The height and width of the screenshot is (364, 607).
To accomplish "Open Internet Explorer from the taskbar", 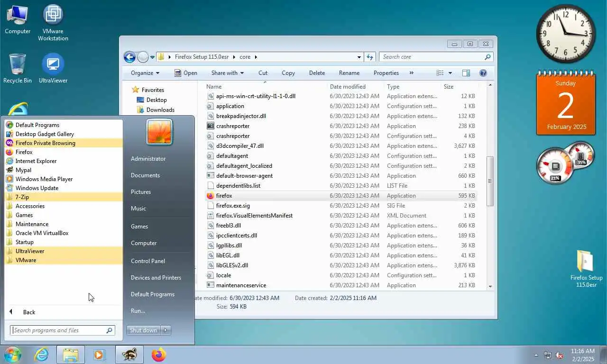I will [x=41, y=355].
